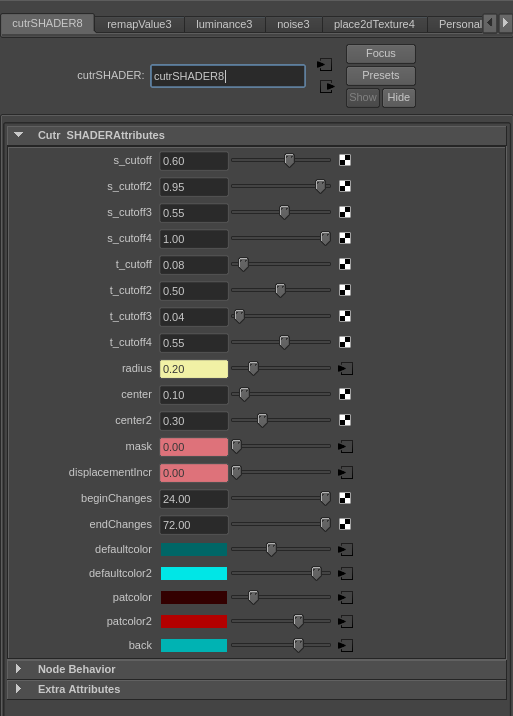
Task: Click the patcolor2 brightness slider handle
Action: [x=298, y=621]
